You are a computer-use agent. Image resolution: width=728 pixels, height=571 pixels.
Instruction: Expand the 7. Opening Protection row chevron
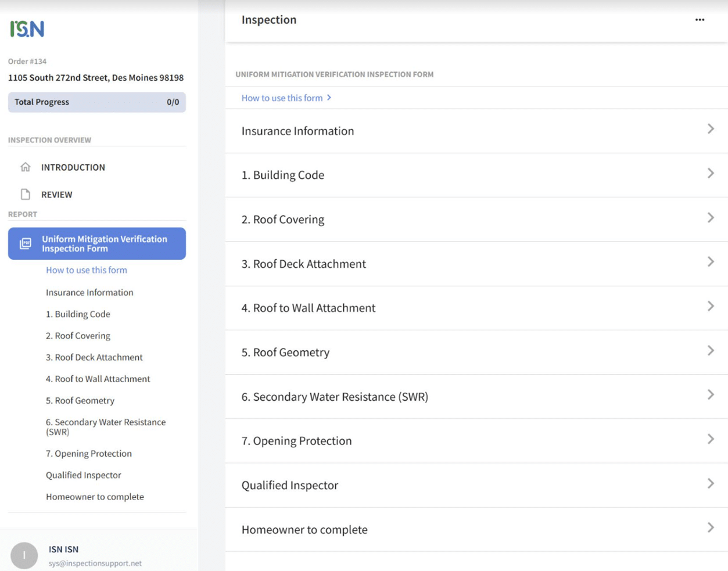pyautogui.click(x=710, y=440)
